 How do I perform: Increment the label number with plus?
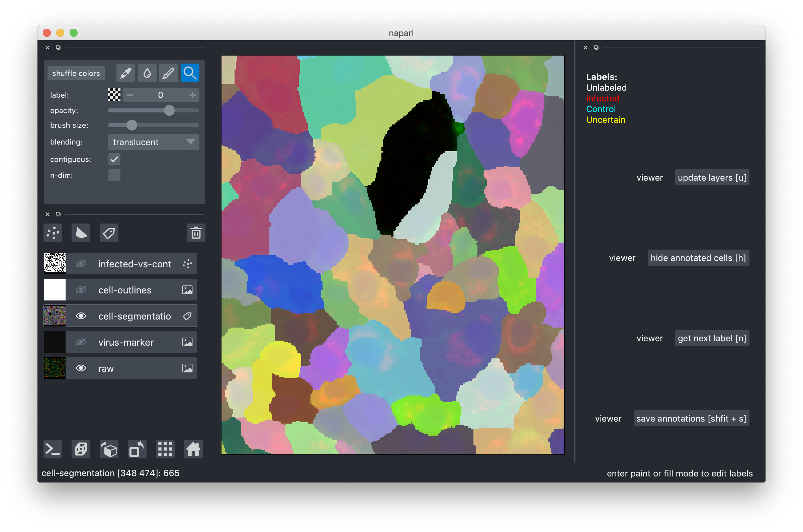[193, 95]
